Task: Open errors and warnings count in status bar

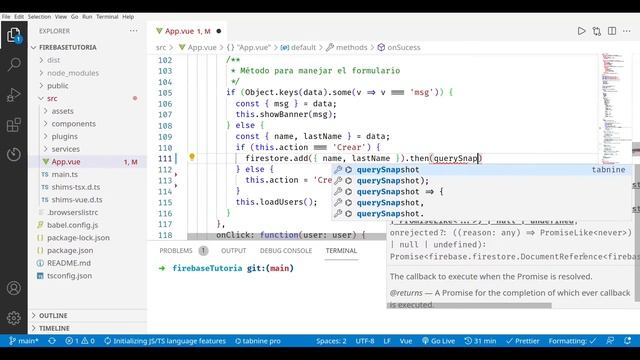Action: 80,341
